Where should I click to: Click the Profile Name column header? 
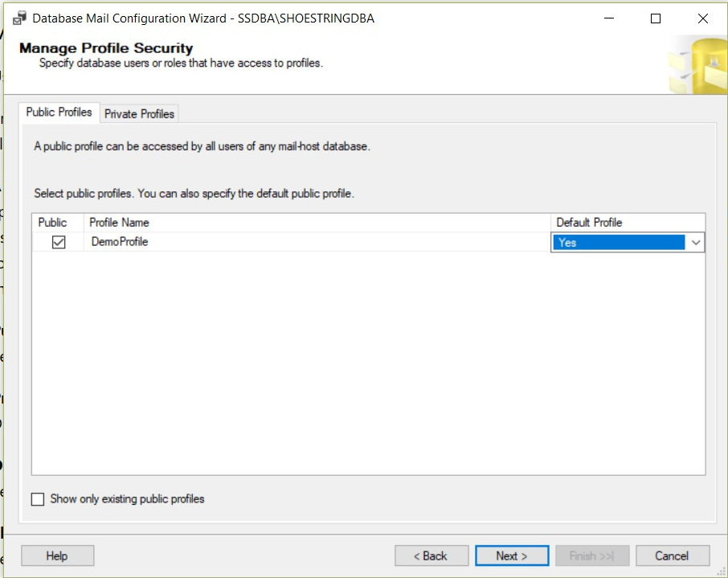119,223
